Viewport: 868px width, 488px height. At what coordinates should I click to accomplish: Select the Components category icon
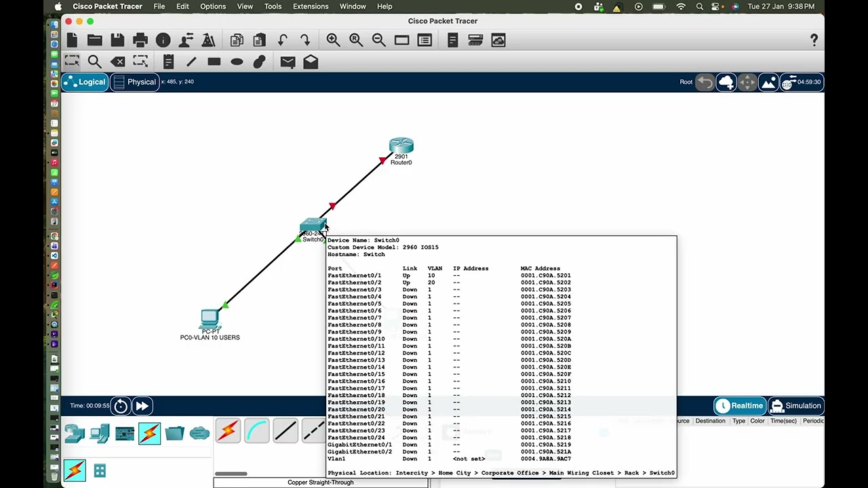[x=125, y=432]
